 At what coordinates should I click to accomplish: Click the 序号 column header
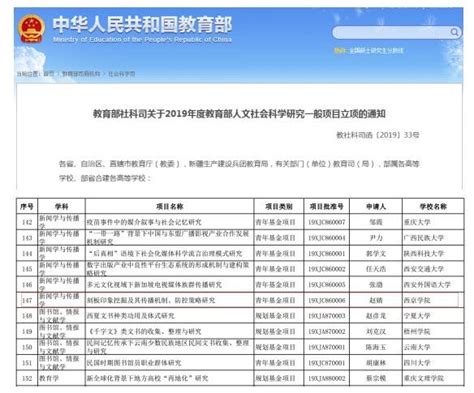[x=27, y=207]
